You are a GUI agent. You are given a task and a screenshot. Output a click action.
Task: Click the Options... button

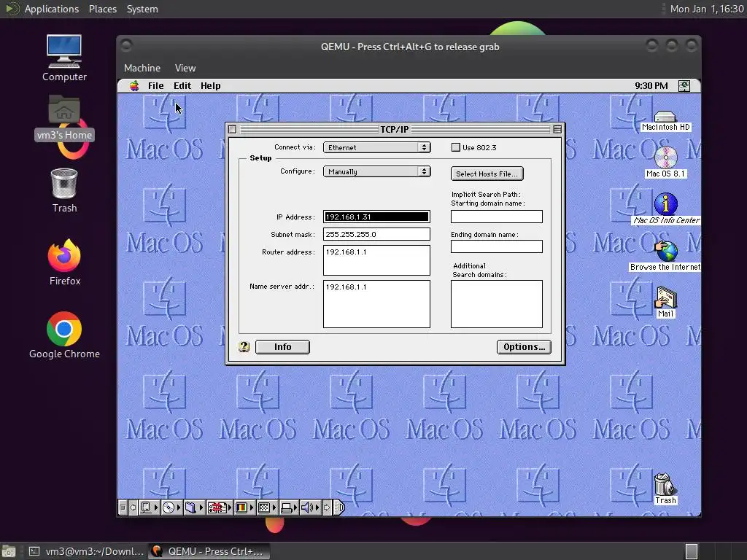[524, 346]
